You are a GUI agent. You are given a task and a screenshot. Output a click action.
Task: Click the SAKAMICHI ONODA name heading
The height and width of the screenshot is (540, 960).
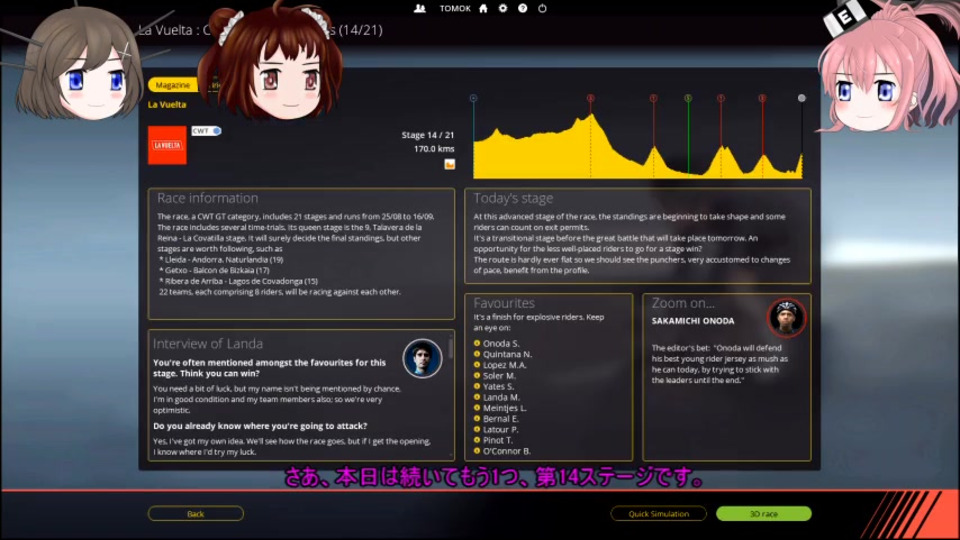point(692,321)
